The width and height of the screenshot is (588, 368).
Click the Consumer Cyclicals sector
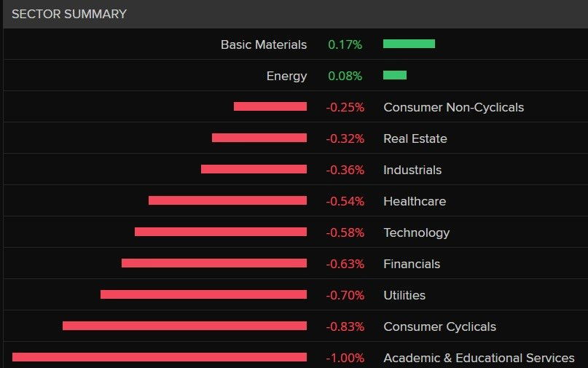coord(439,326)
